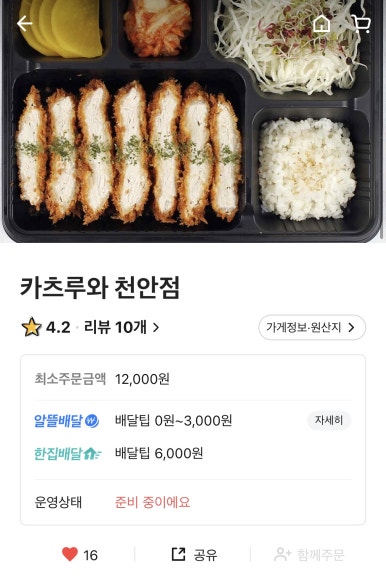
Task: Tap the donkatsu lunchbox photo
Action: tap(193, 121)
